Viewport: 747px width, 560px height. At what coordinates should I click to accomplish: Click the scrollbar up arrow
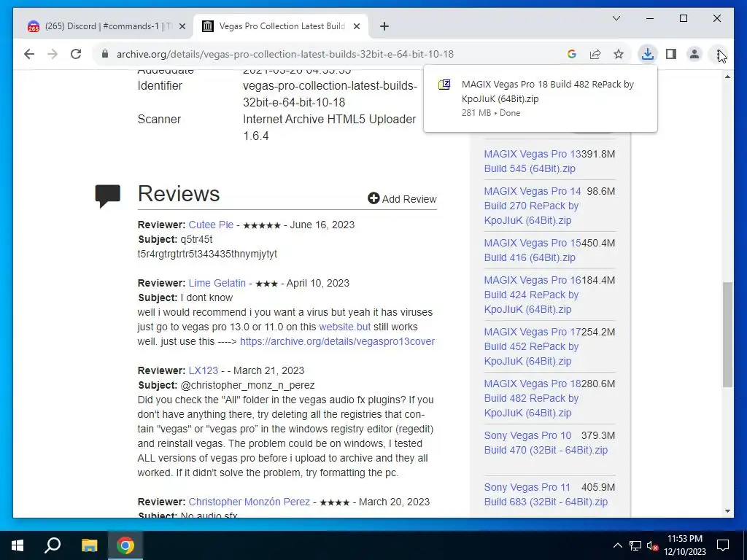click(x=727, y=76)
